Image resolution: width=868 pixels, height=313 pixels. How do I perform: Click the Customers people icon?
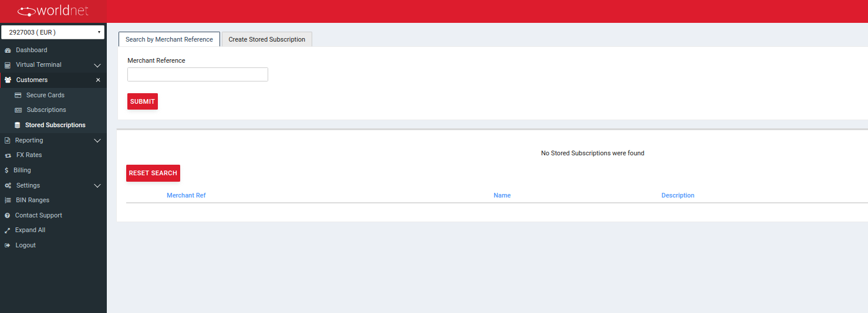(8, 80)
